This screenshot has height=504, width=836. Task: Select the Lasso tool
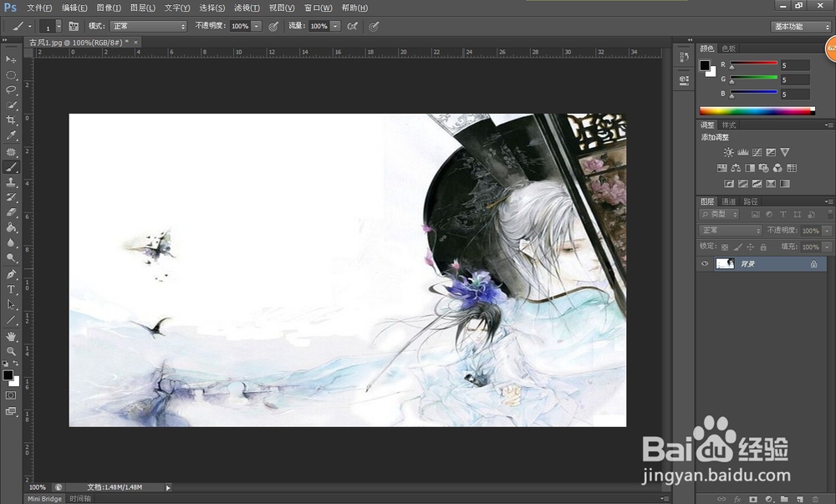click(x=11, y=89)
